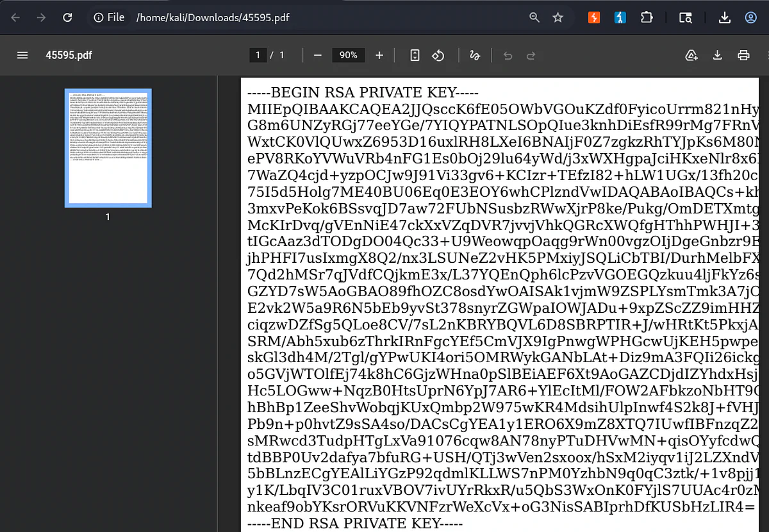Open the blue walking-figure extension
Screen dimensions: 769x532
[x=620, y=18]
